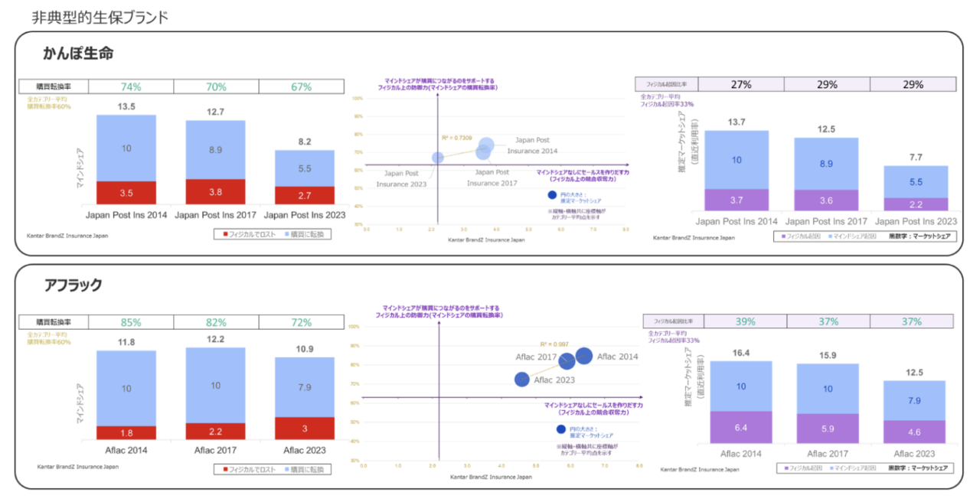Click the 70% conversion rate cell
The width and height of the screenshot is (980, 502).
217,86
